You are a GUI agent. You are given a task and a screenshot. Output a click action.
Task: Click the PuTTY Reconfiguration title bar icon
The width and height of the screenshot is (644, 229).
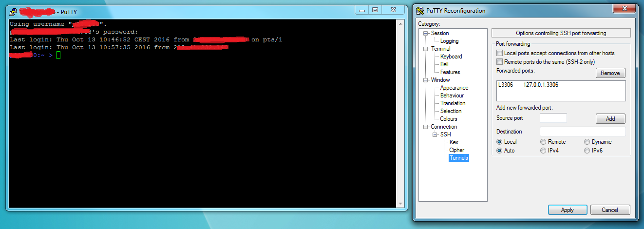[x=420, y=10]
